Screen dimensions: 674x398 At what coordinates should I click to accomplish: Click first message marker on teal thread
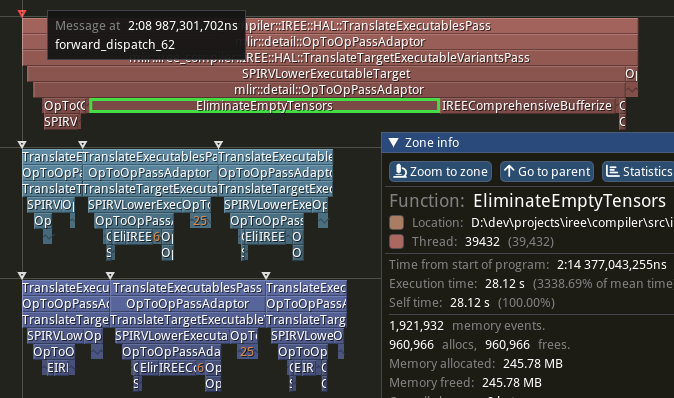coord(22,144)
